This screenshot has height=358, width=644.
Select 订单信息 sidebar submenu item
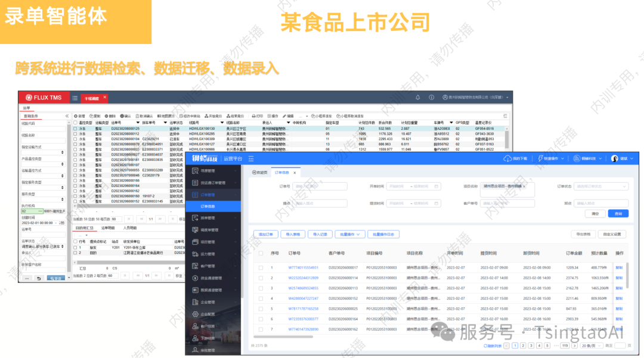[x=213, y=206]
